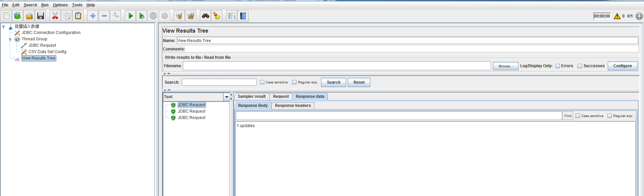644x196 pixels.
Task: Open the File menu
Action: [x=5, y=5]
